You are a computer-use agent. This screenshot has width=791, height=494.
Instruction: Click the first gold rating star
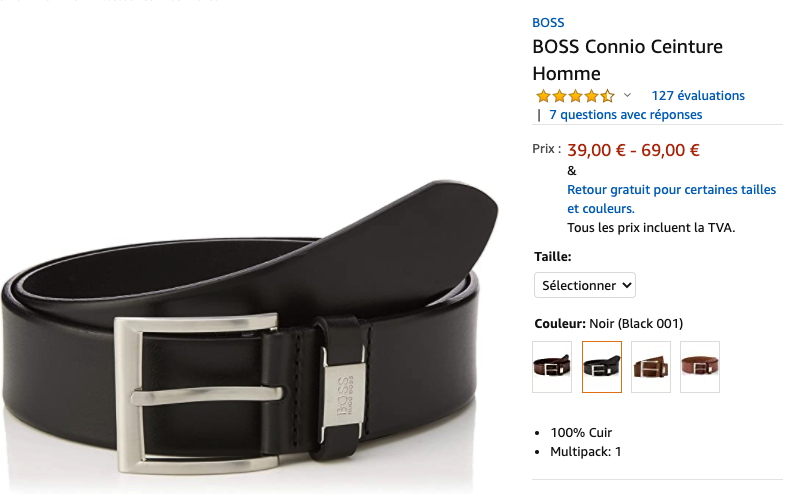pyautogui.click(x=543, y=96)
